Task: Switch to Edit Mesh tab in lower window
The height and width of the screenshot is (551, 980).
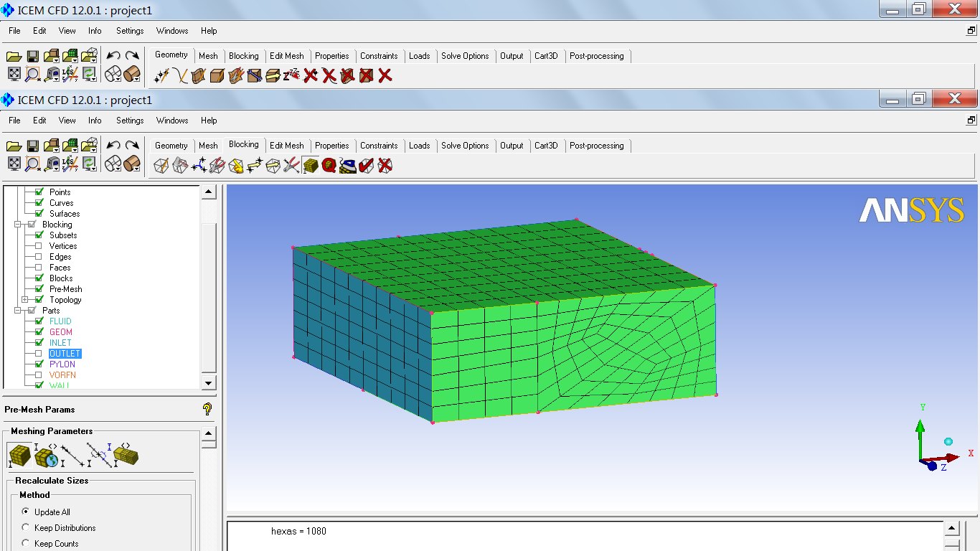Action: point(286,146)
